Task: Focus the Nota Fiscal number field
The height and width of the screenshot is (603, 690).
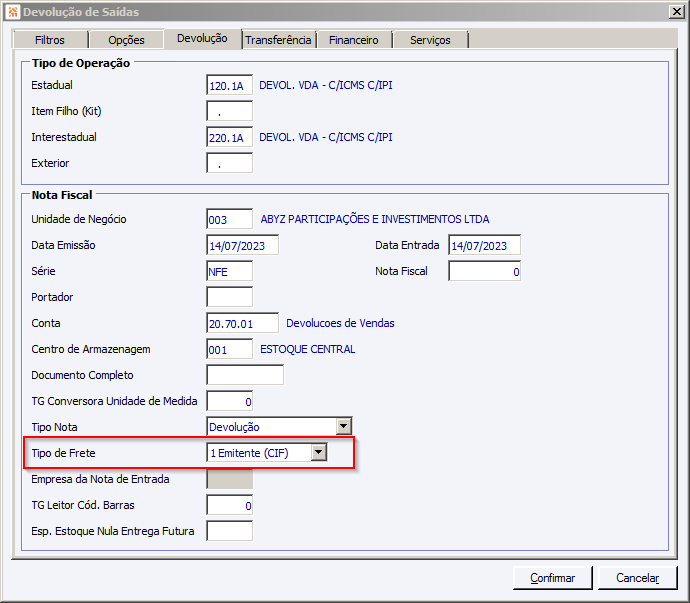Action: (484, 271)
